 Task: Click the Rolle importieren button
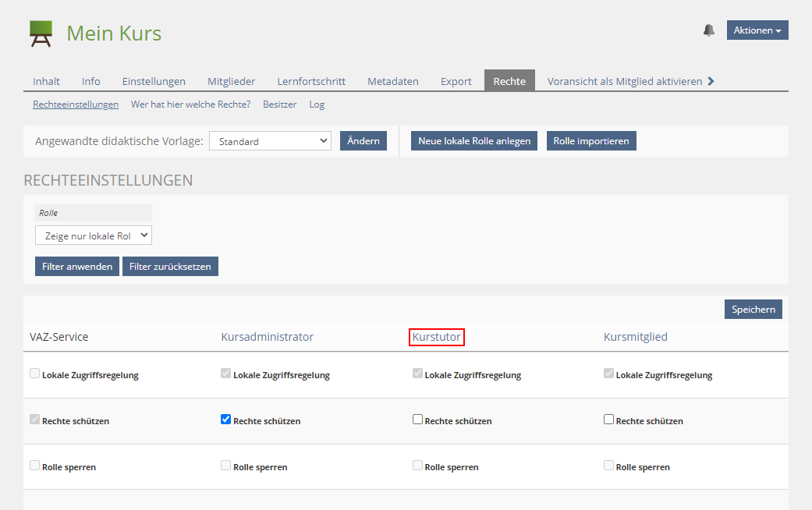click(591, 141)
